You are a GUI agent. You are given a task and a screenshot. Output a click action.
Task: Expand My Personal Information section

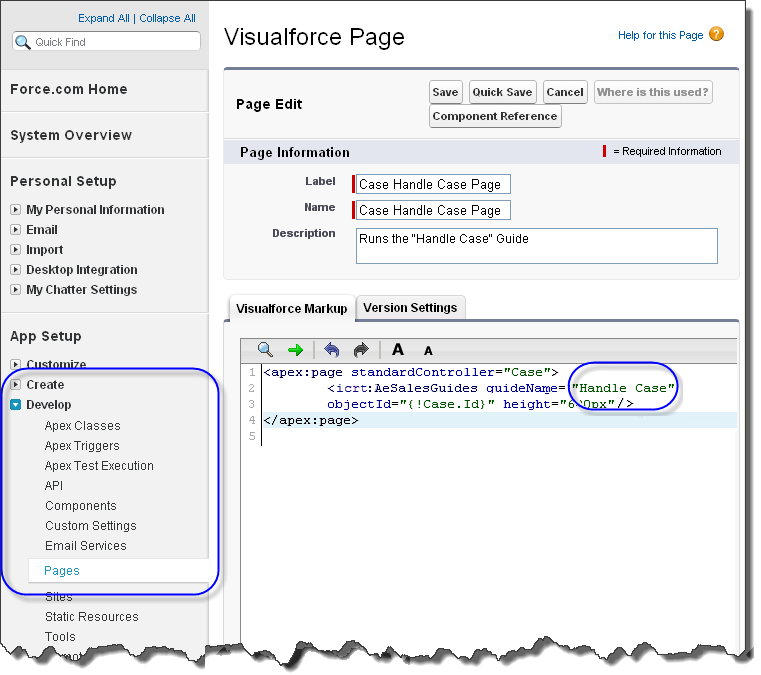click(x=16, y=210)
